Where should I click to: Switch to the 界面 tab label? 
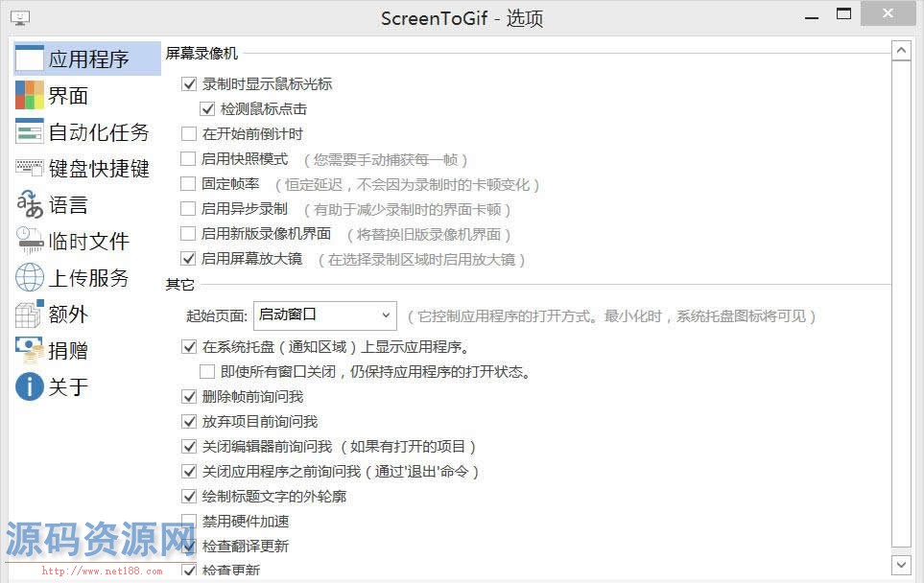tap(68, 95)
